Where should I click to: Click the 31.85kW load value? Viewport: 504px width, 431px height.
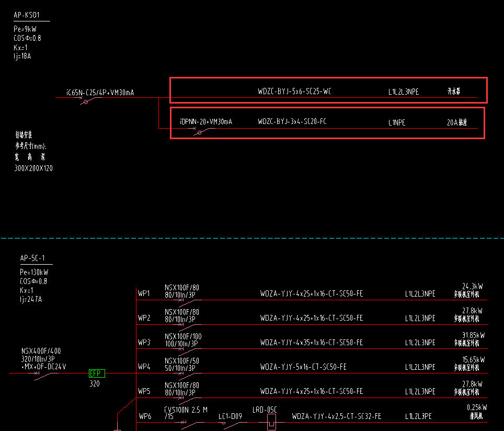tap(474, 335)
